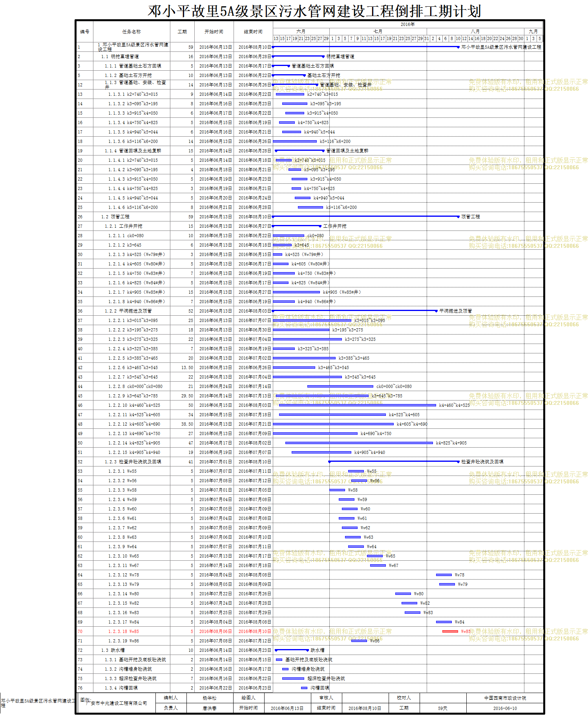Click end date 2016年07月21日 in the k4+605~k4+690 row
588x717 pixels.
[x=255, y=424]
